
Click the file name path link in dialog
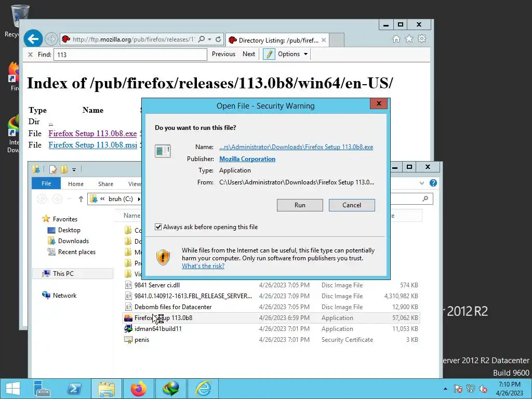click(296, 147)
